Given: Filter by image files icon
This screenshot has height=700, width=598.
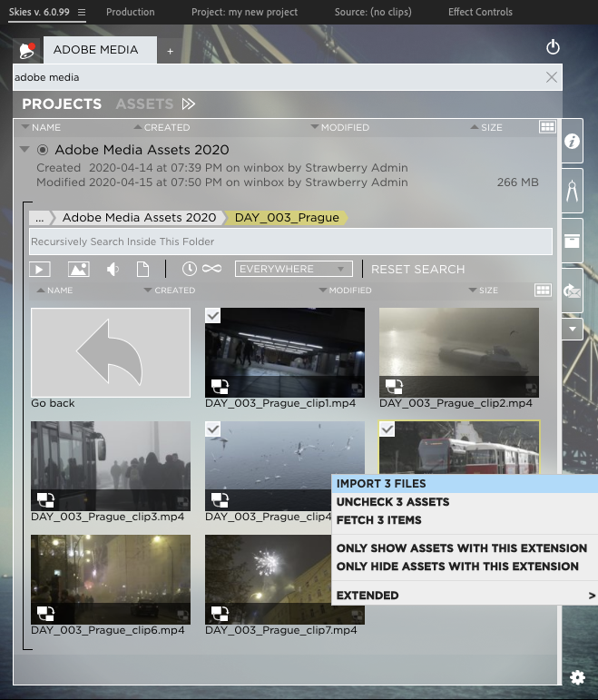Looking at the screenshot, I should pos(79,270).
